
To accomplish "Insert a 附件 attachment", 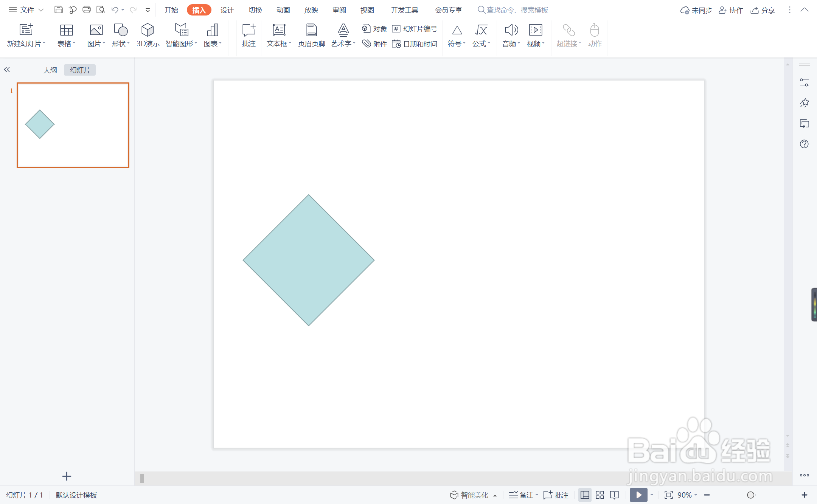I will 374,44.
